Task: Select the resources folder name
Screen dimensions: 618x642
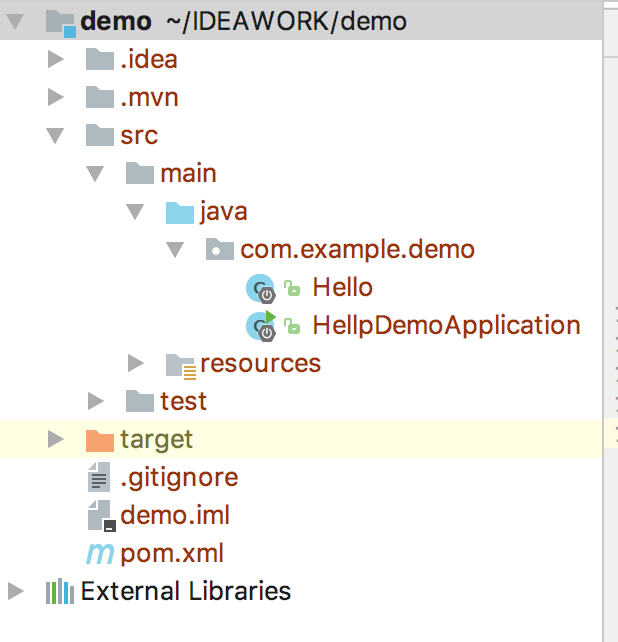Action: (x=260, y=363)
